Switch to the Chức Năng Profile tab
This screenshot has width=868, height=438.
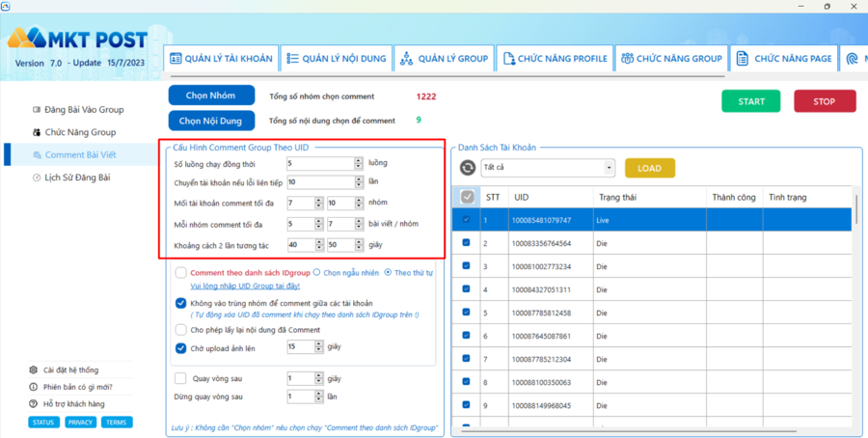tap(555, 58)
